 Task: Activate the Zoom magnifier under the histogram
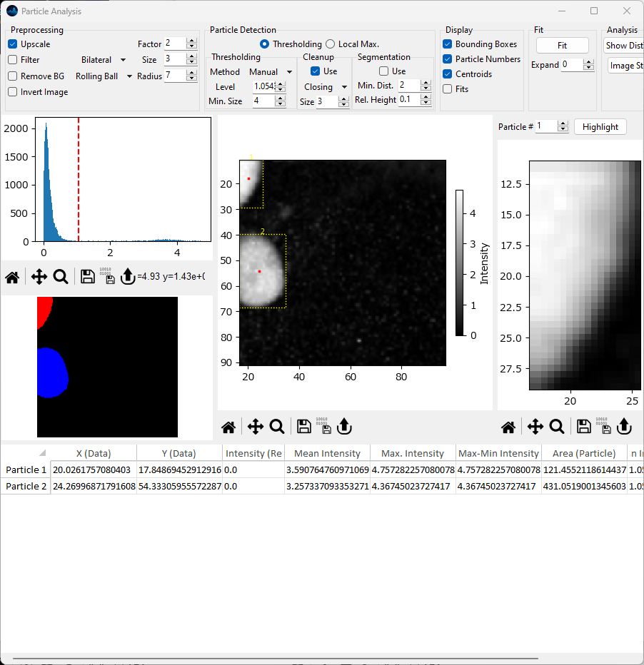tap(61, 277)
